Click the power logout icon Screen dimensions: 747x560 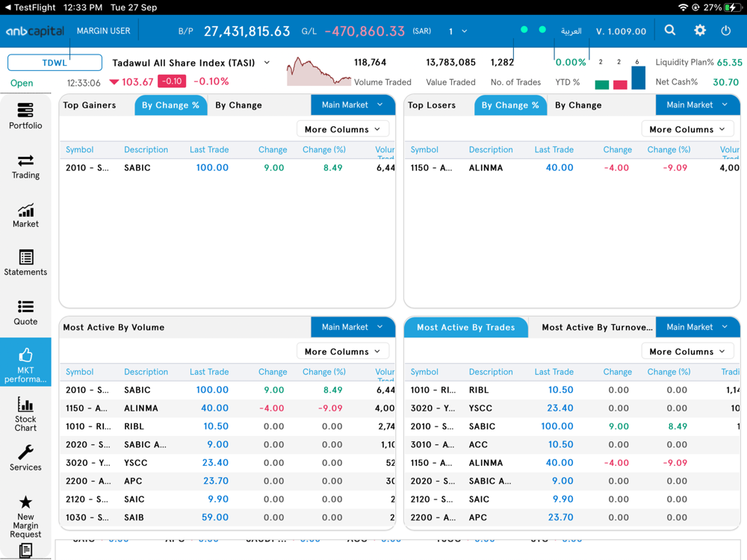point(725,31)
